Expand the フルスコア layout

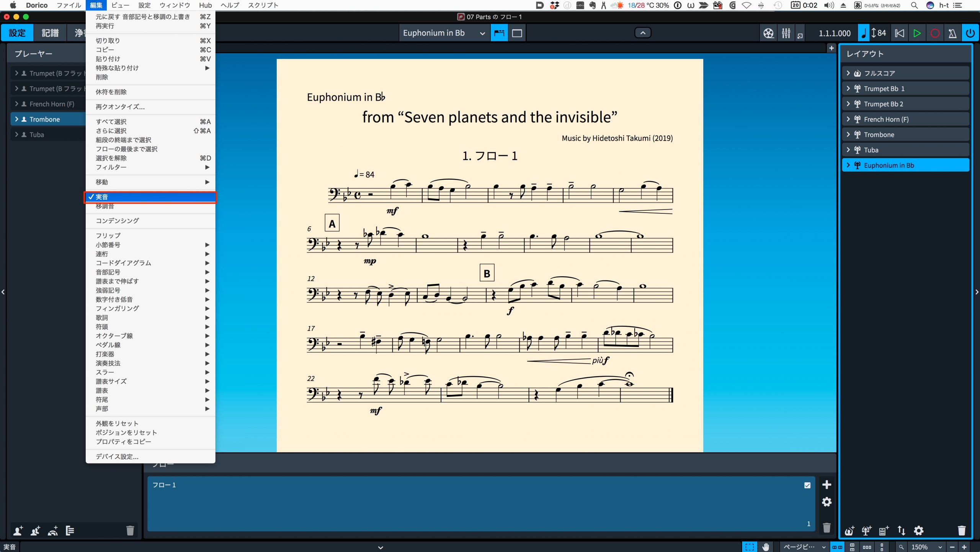[848, 73]
